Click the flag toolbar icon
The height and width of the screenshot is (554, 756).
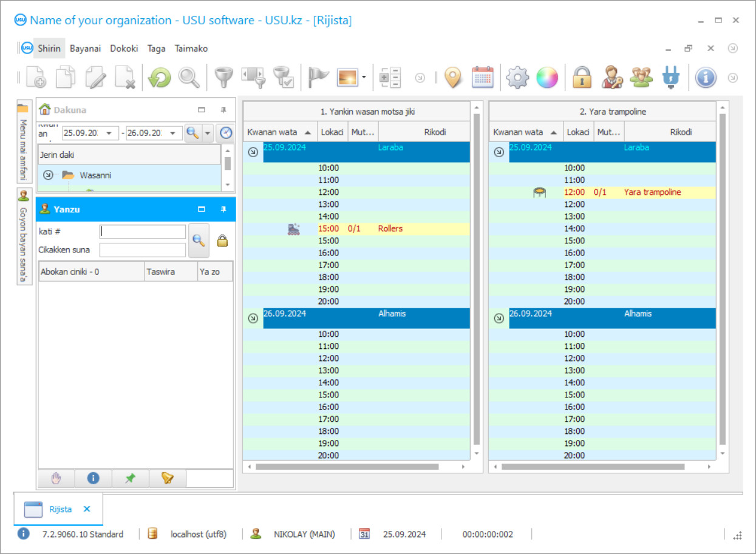[317, 77]
